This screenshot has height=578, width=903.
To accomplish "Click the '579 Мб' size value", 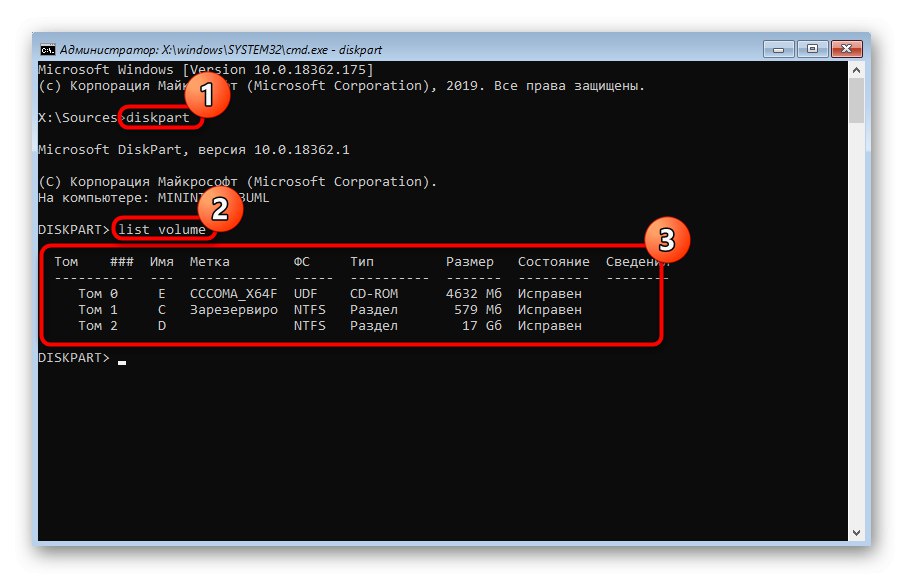I will coord(477,310).
